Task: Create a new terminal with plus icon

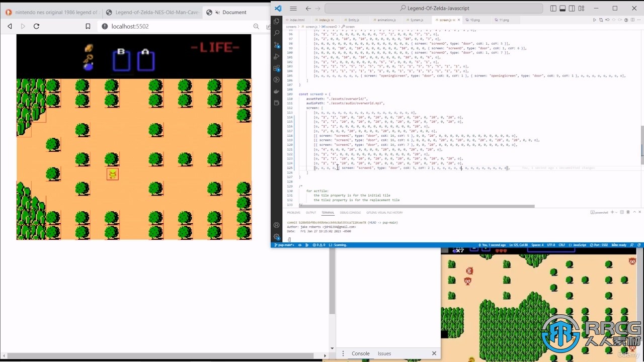Action: pyautogui.click(x=612, y=212)
